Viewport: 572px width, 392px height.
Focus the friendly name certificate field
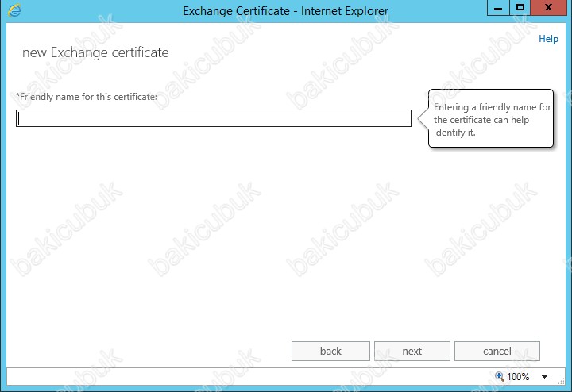[214, 118]
